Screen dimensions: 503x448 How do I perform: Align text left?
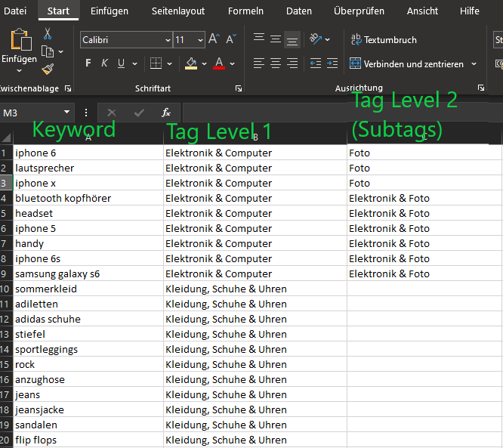(259, 63)
